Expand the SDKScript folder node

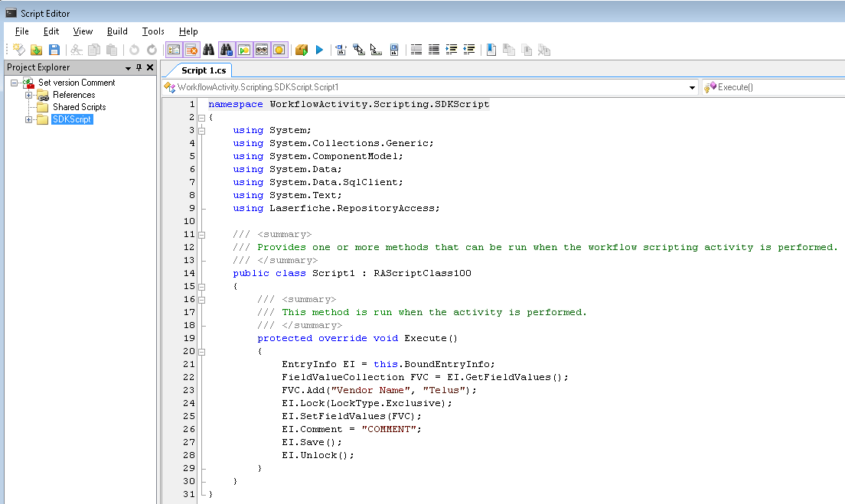29,119
